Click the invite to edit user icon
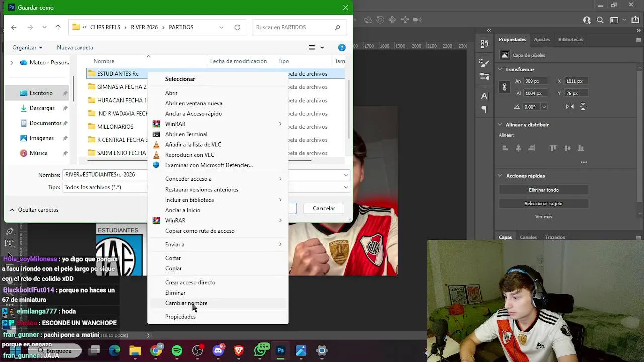Viewport: 644px width, 362px height. pyautogui.click(x=587, y=20)
